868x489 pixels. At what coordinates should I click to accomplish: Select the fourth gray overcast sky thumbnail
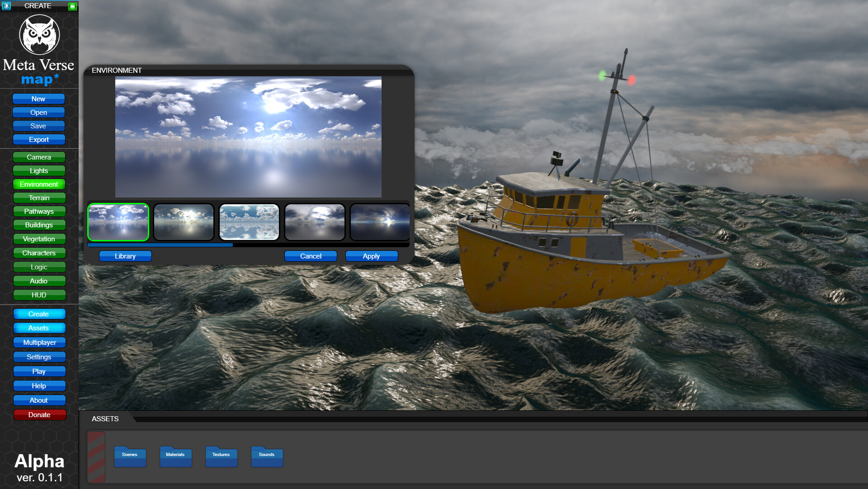pyautogui.click(x=315, y=222)
